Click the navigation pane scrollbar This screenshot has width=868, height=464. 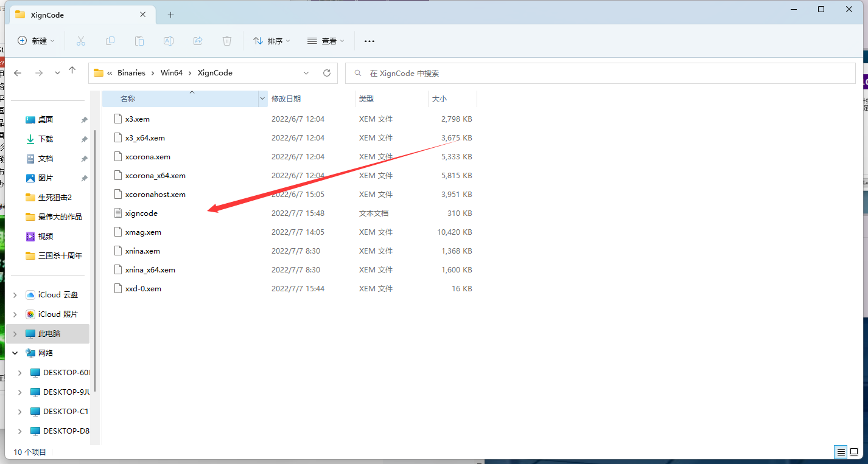coord(94,261)
